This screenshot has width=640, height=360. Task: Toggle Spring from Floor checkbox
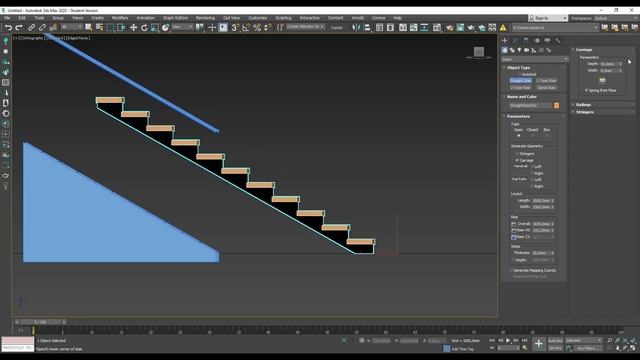(x=587, y=90)
